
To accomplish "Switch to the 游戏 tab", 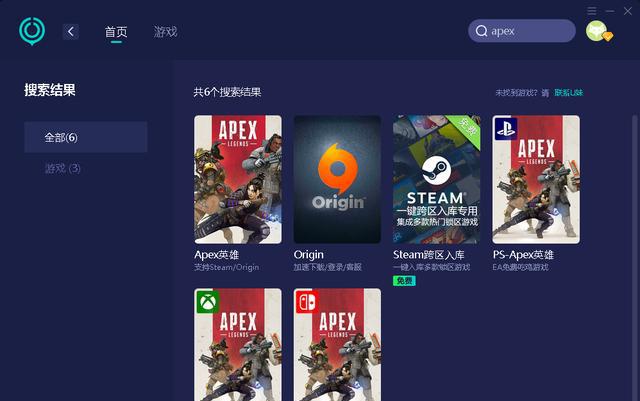I will point(165,31).
